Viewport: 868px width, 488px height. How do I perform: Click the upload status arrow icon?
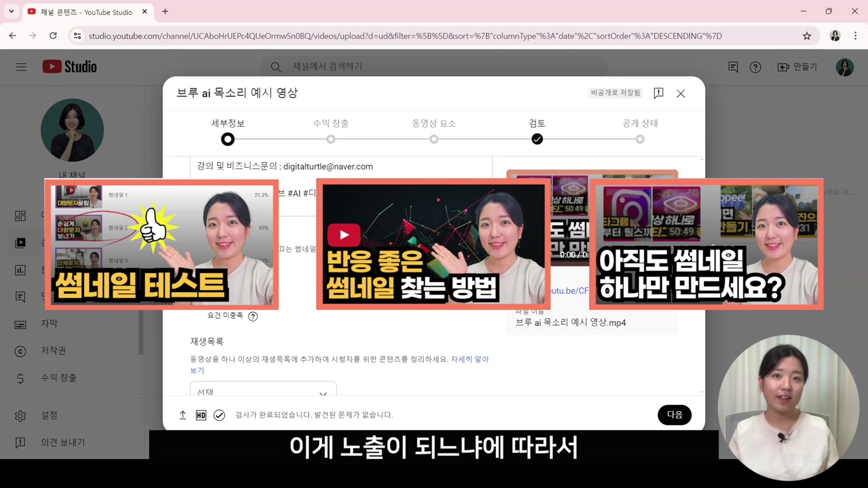183,415
